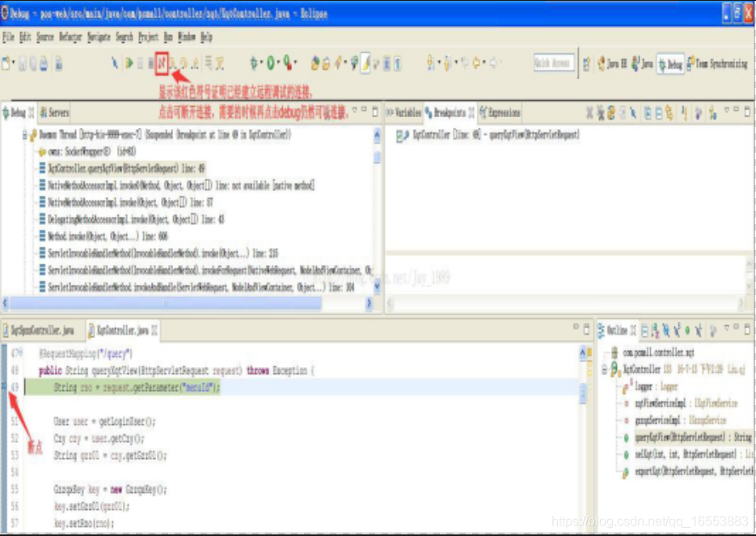Open the Navigate menu
This screenshot has width=756, height=536.
point(99,37)
